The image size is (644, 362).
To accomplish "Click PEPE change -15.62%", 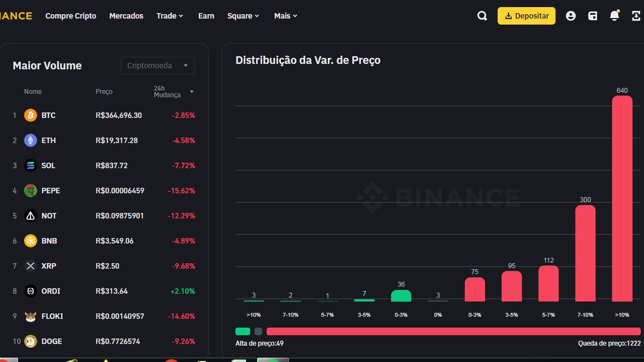I will coord(181,191).
